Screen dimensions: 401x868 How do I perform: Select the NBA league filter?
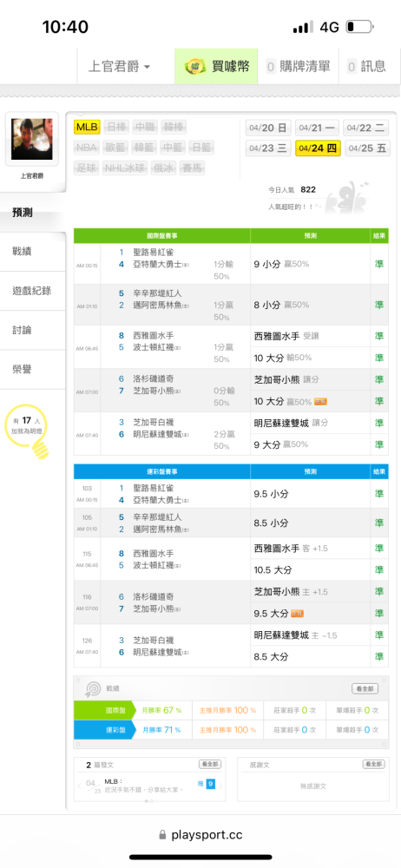click(86, 148)
